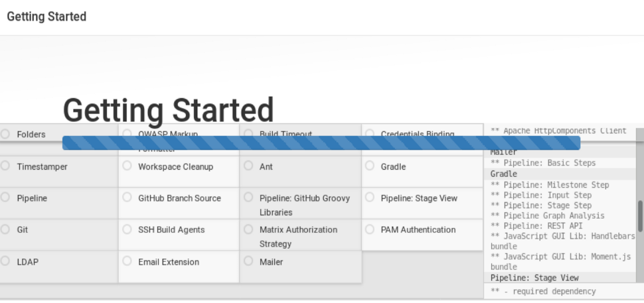
Task: Select the Pipeline: GitHub Groovy Libraries name
Action: (x=305, y=206)
